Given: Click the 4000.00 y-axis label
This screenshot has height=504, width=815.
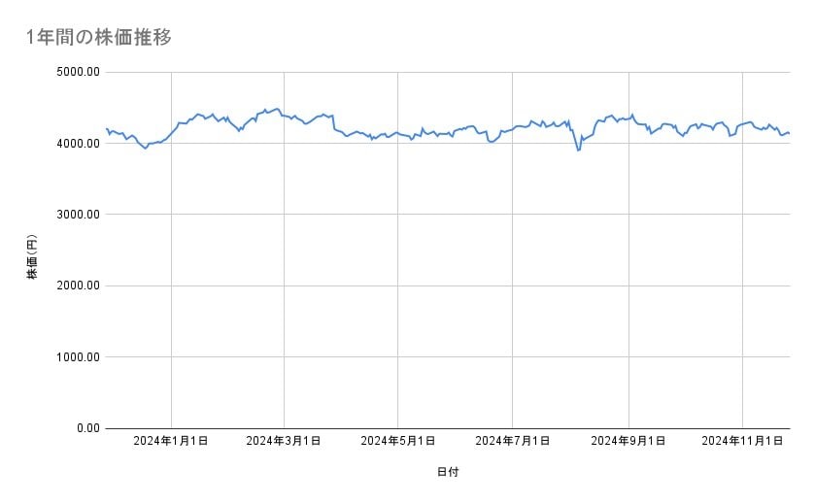Looking at the screenshot, I should pyautogui.click(x=77, y=144).
